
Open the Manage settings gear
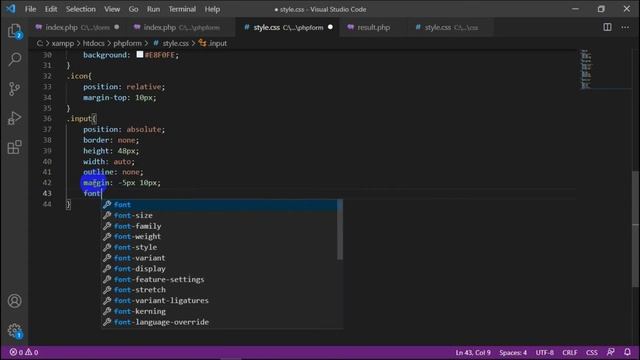(14, 330)
